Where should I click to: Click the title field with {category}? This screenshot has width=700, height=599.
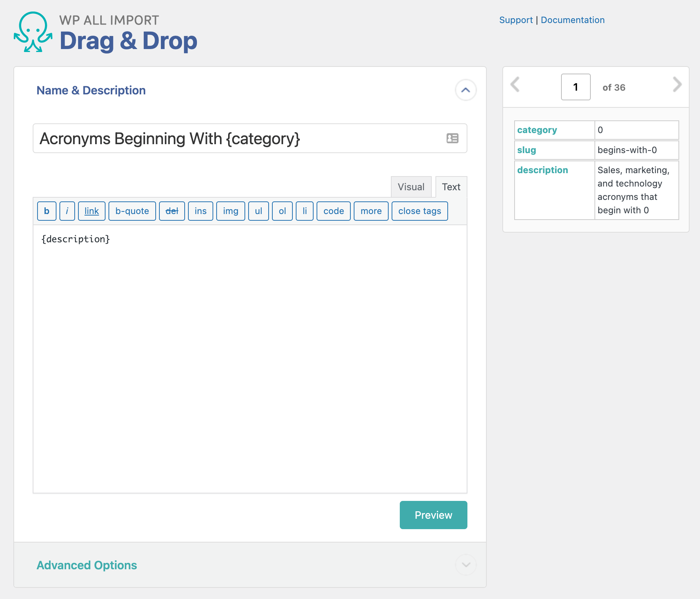(238, 139)
